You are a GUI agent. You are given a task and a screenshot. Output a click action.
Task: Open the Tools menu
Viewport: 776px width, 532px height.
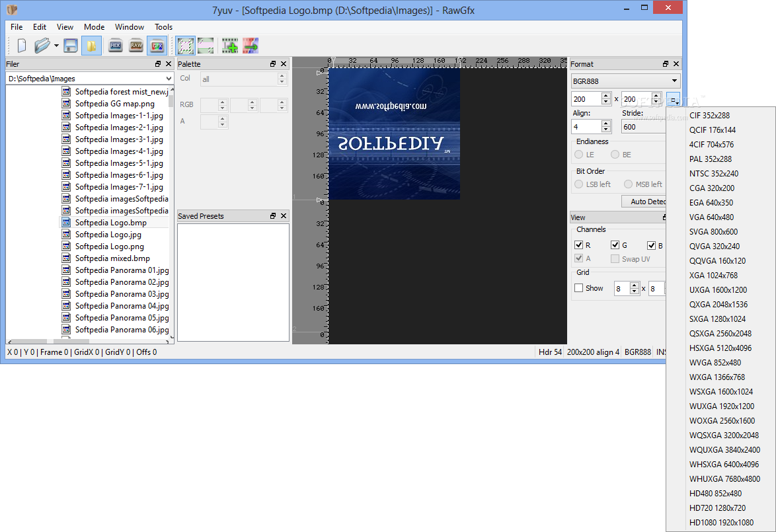click(163, 26)
